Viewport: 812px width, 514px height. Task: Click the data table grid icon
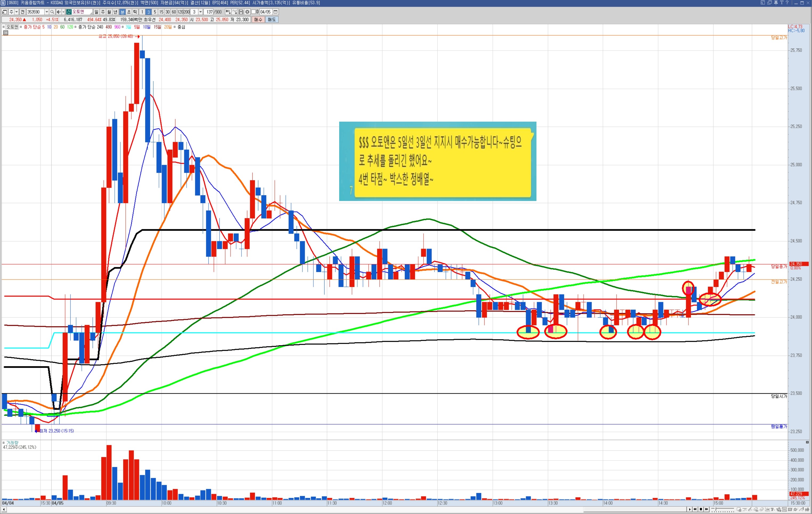[6, 33]
